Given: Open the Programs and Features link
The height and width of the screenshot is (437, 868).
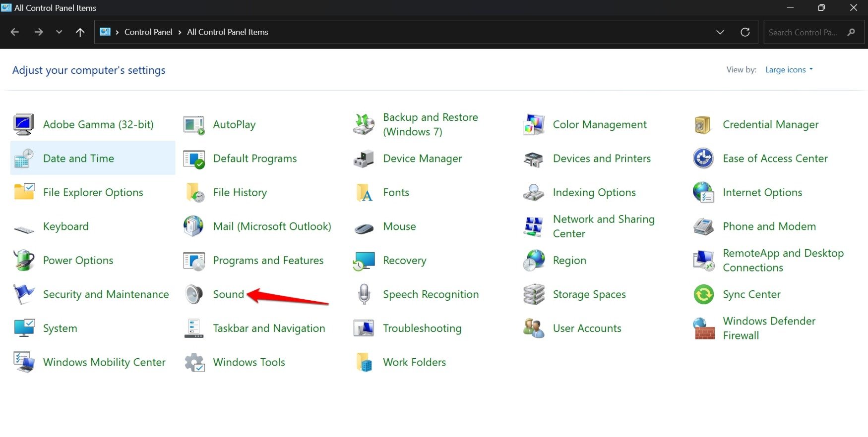Looking at the screenshot, I should tap(268, 261).
